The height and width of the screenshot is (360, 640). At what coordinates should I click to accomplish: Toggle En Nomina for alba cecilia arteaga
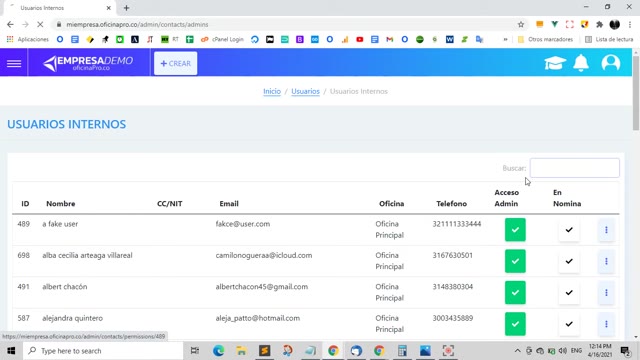pyautogui.click(x=569, y=261)
